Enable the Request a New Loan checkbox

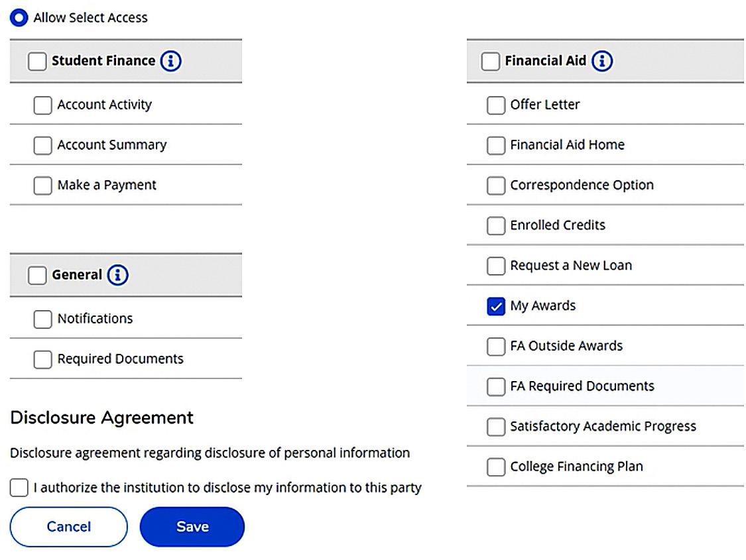pyautogui.click(x=495, y=266)
